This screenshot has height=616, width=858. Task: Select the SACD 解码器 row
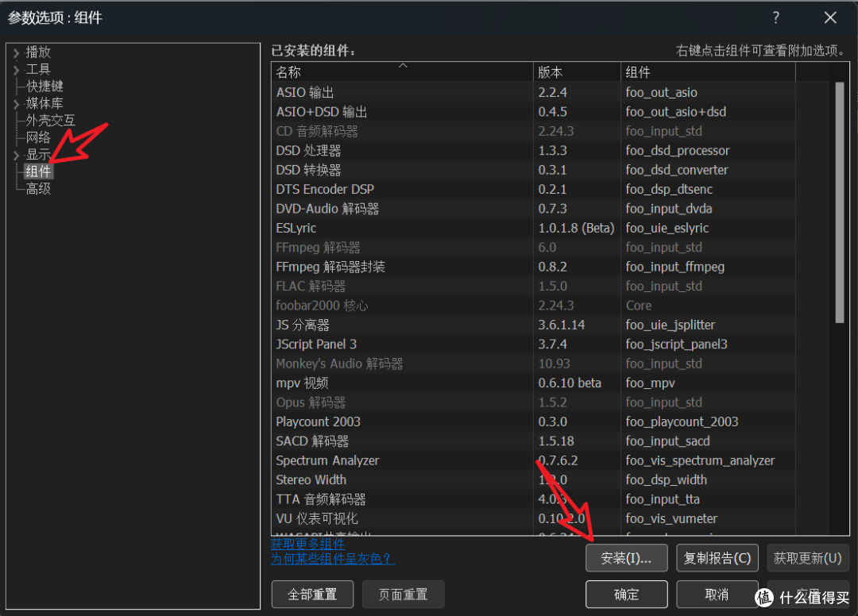click(533, 441)
